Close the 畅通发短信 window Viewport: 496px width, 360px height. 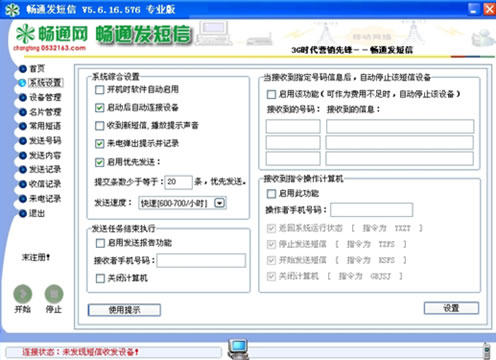coord(489,9)
